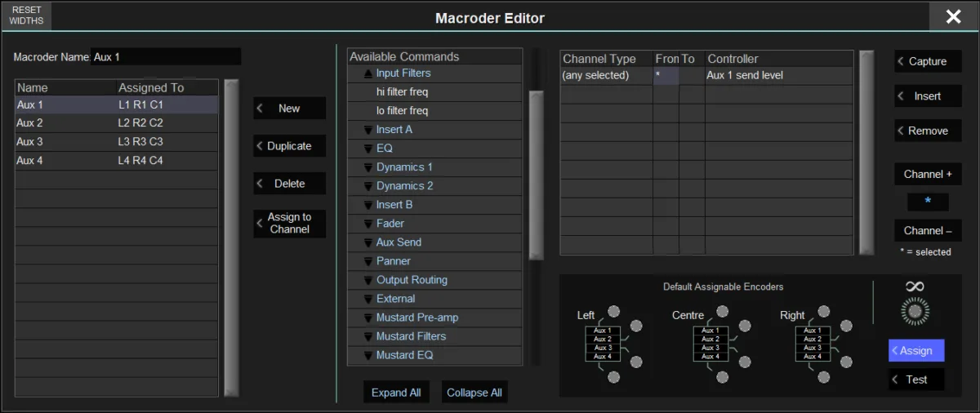Click the L2 R2 C2 assignment cell
The width and height of the screenshot is (980, 413).
pyautogui.click(x=167, y=123)
